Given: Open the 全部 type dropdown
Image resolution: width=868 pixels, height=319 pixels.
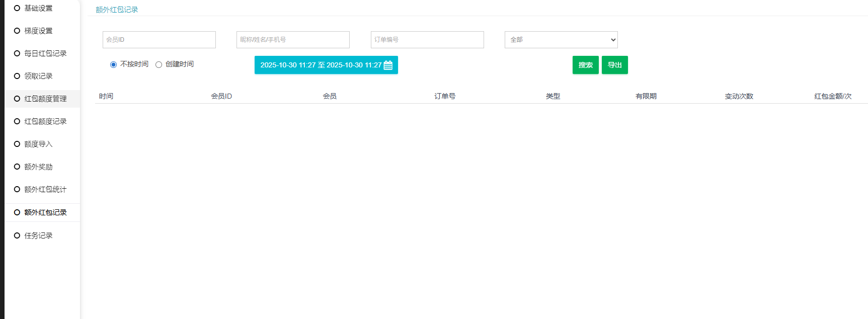Looking at the screenshot, I should tap(561, 40).
